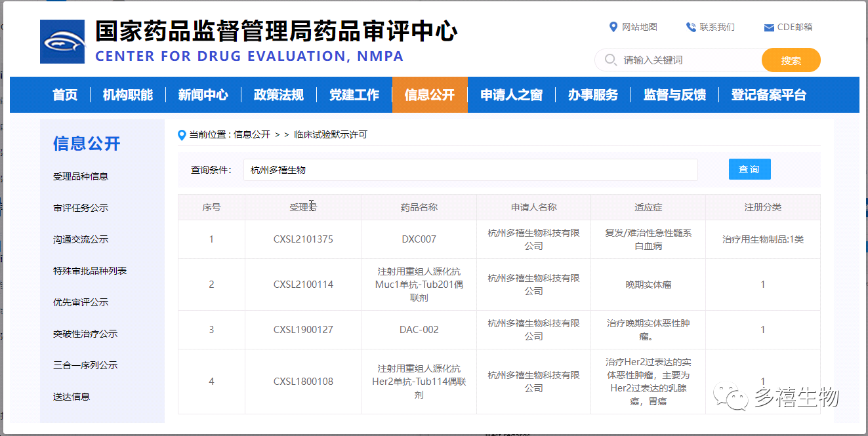868x436 pixels.
Task: Click acceptance number CXSL2101375
Action: point(303,239)
